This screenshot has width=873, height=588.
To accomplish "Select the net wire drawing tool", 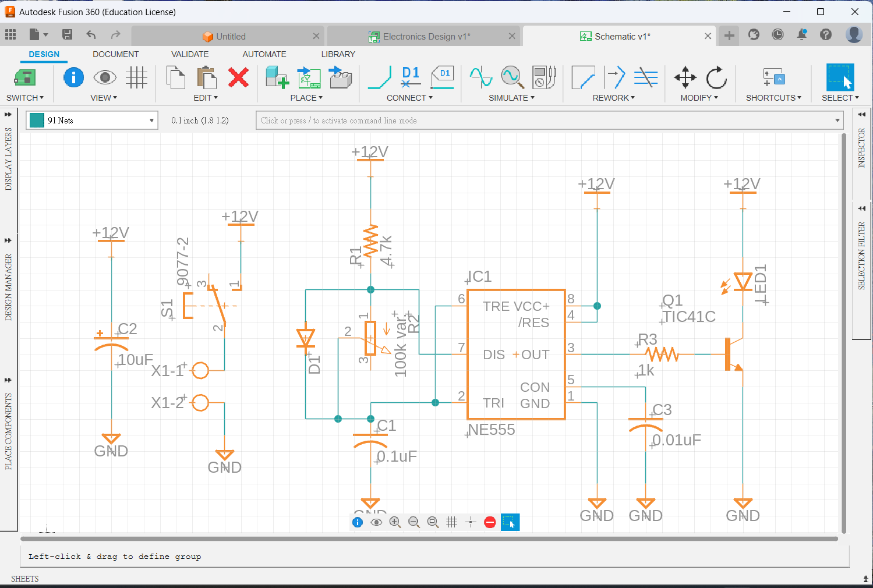I will click(380, 77).
